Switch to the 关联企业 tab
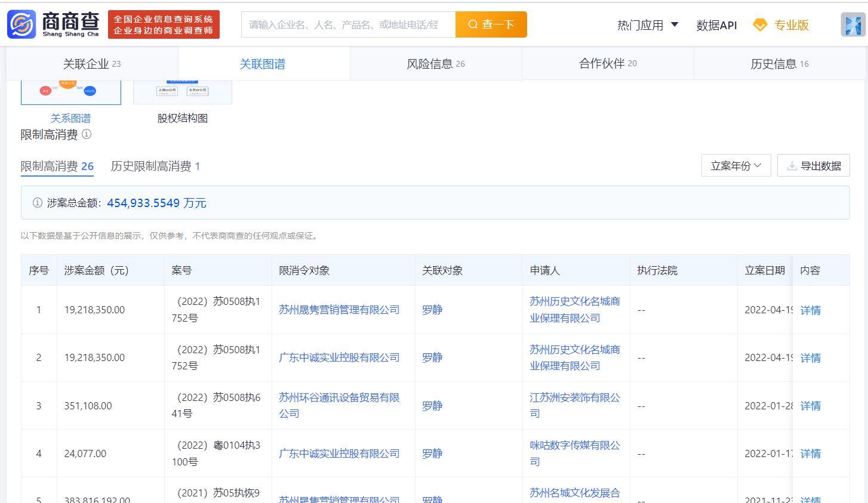 [x=92, y=64]
